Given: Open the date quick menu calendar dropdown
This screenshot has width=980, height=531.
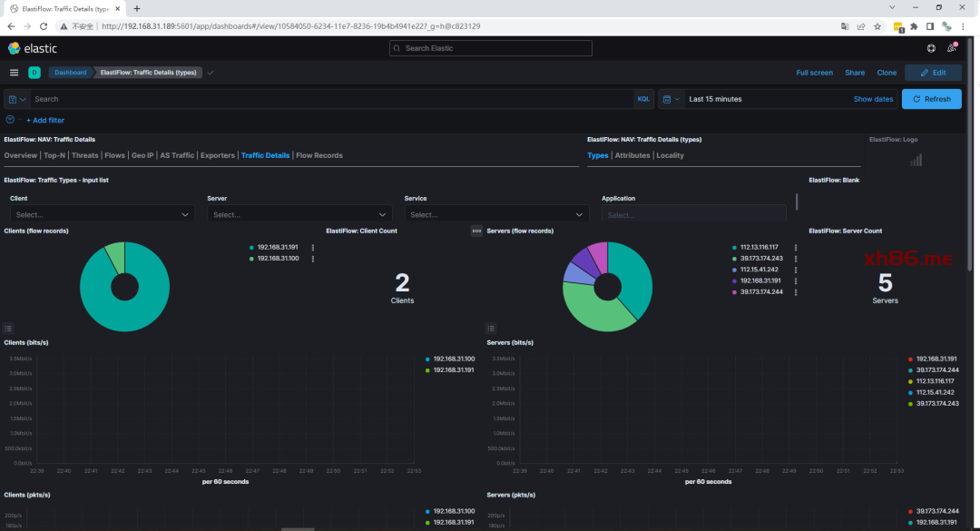Looking at the screenshot, I should pyautogui.click(x=670, y=99).
